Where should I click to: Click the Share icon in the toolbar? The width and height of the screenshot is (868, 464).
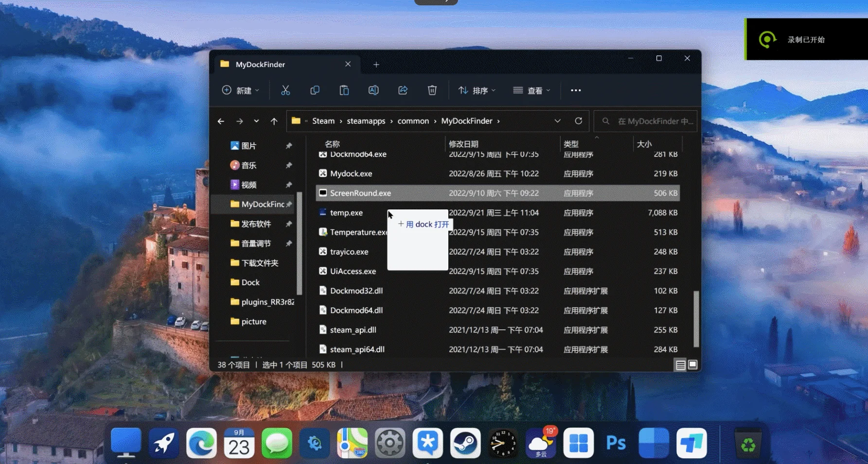403,90
